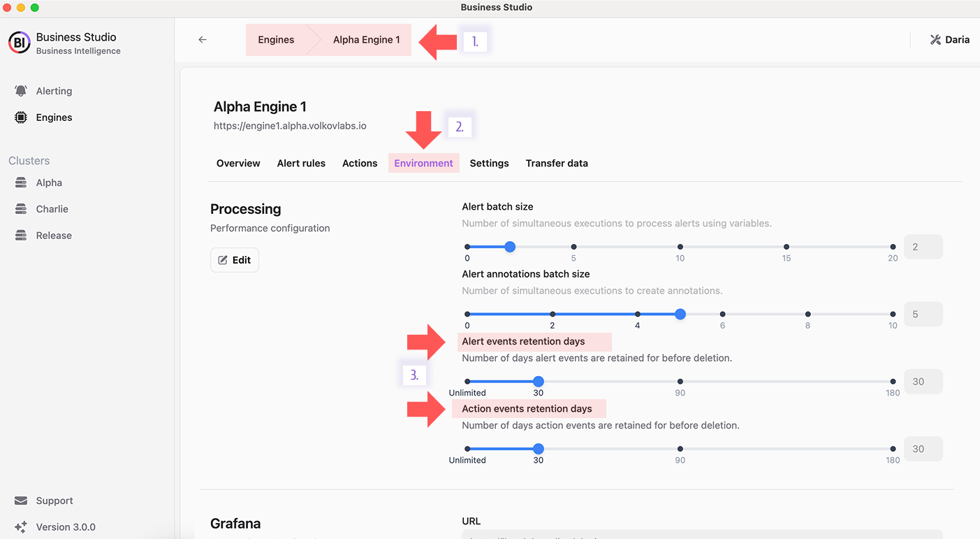Click the Clusters sidebar heading
980x539 pixels.
pyautogui.click(x=29, y=161)
